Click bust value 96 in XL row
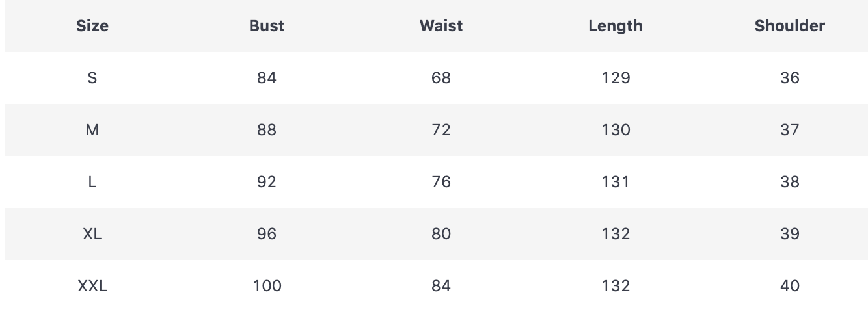Viewport: 868px width, 312px height. [267, 234]
